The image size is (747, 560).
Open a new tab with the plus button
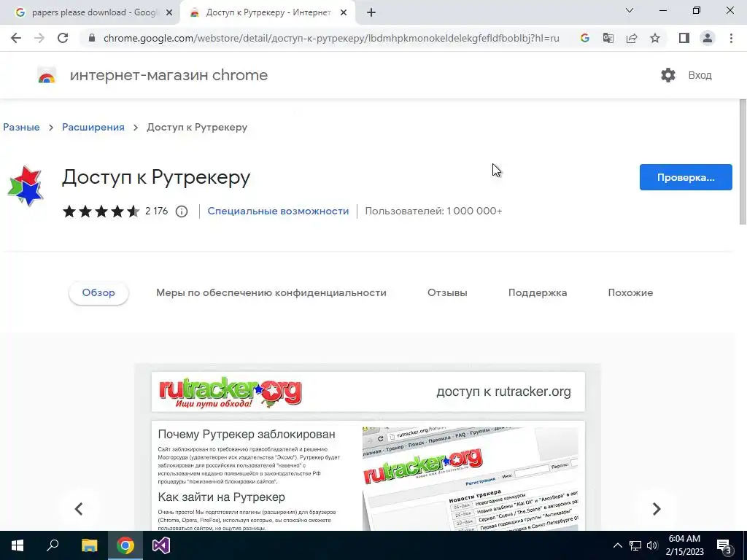click(371, 13)
